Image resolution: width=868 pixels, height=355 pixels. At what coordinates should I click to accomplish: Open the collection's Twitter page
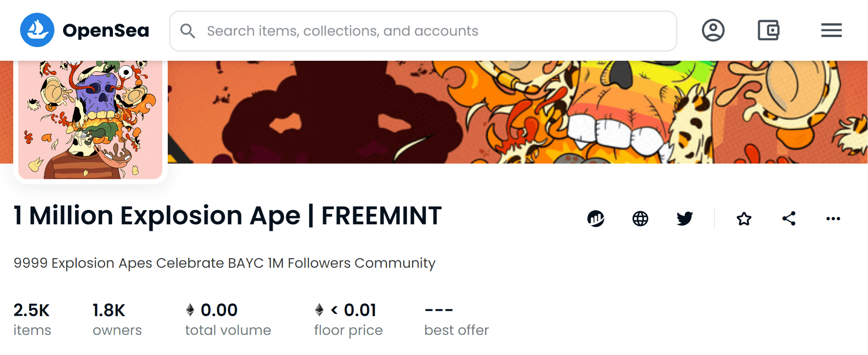684,218
